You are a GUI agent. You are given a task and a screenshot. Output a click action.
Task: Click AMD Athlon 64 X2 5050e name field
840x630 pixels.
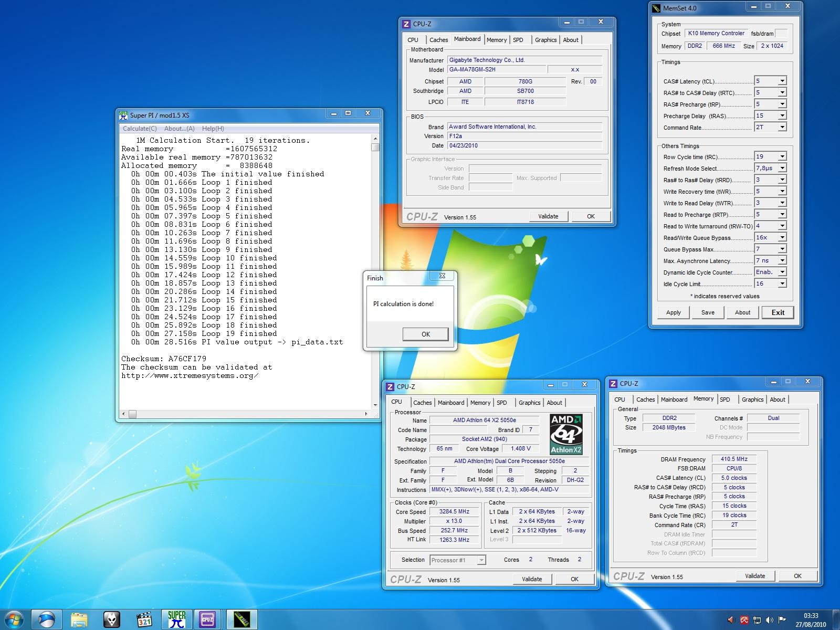[484, 421]
